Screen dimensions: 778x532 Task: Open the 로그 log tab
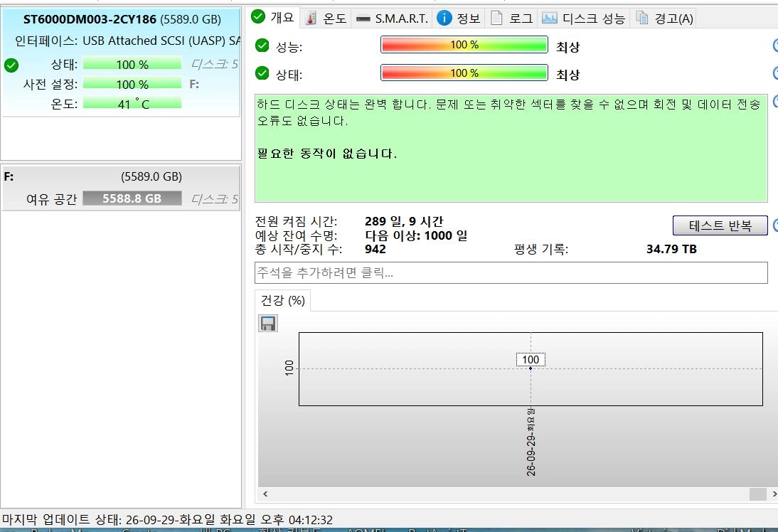tap(511, 18)
